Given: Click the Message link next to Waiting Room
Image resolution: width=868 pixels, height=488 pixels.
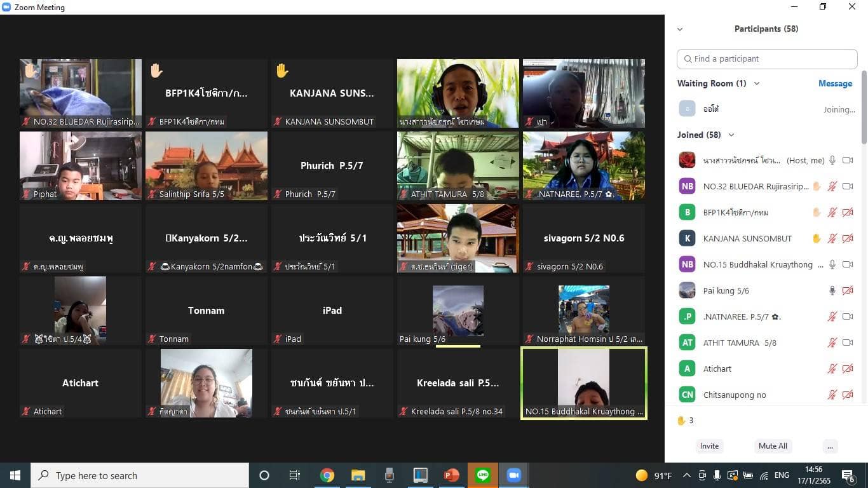Looking at the screenshot, I should (835, 83).
